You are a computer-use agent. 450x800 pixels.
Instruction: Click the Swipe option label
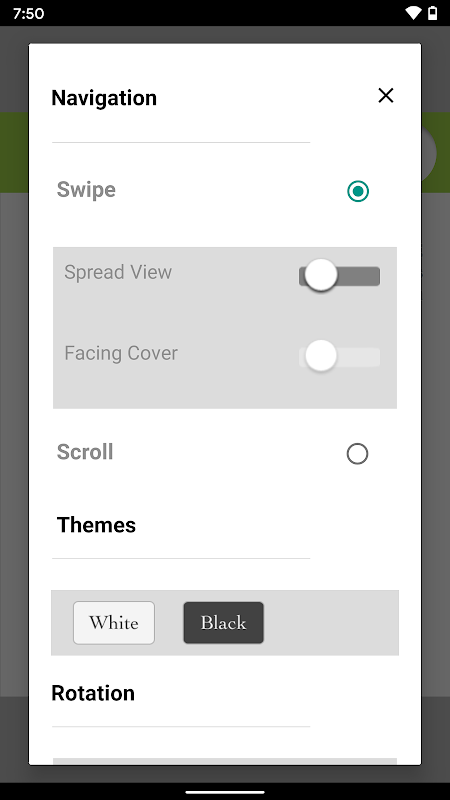(86, 190)
